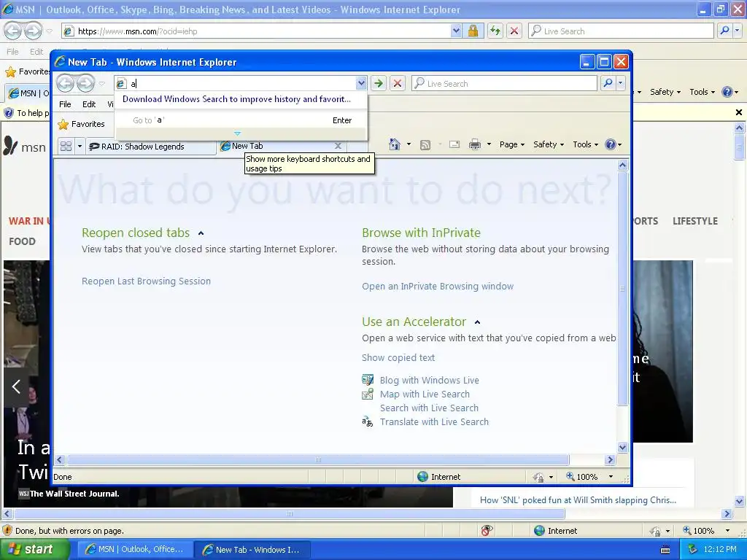
Task: Click the Map with Live Search icon
Action: (368, 394)
